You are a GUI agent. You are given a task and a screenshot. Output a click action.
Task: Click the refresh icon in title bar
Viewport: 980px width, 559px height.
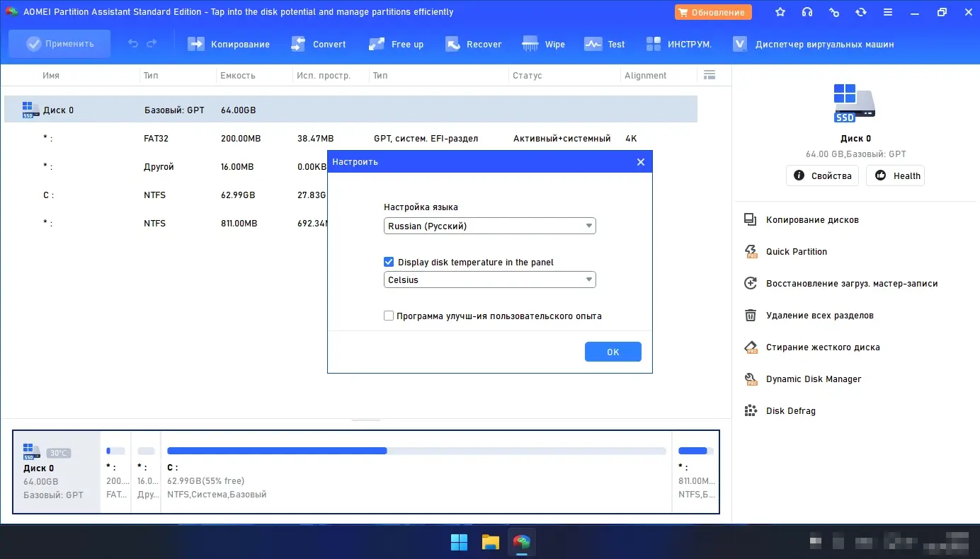click(x=861, y=12)
